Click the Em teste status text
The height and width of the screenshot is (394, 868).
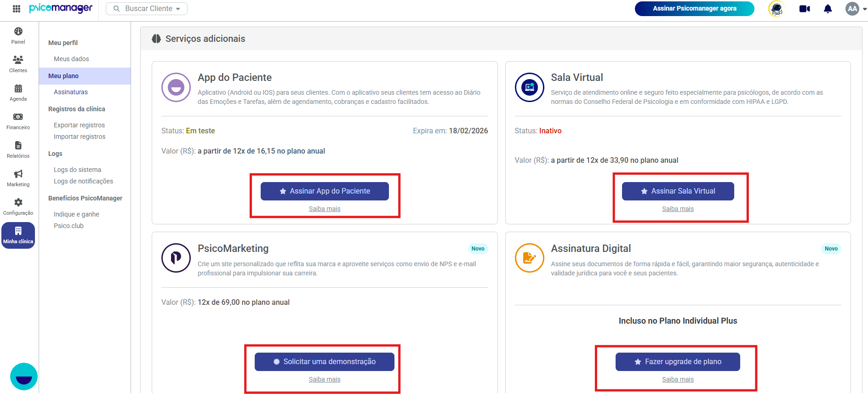[x=200, y=131]
